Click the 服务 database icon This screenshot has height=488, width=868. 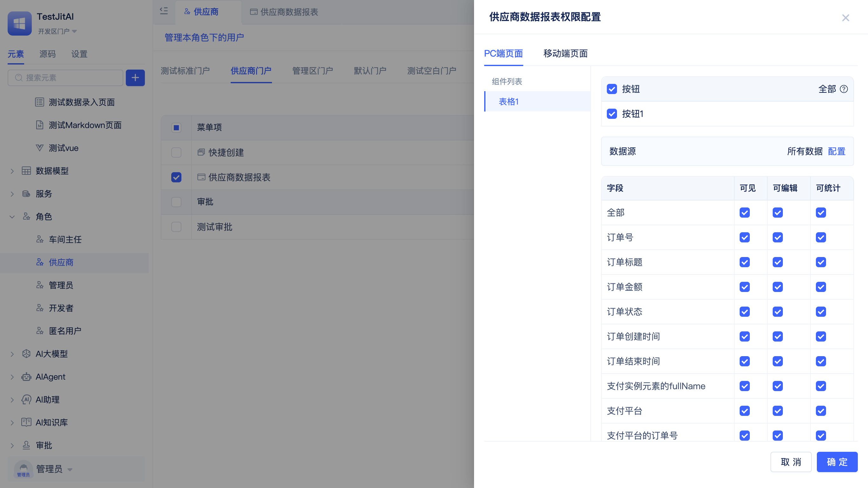pos(26,194)
